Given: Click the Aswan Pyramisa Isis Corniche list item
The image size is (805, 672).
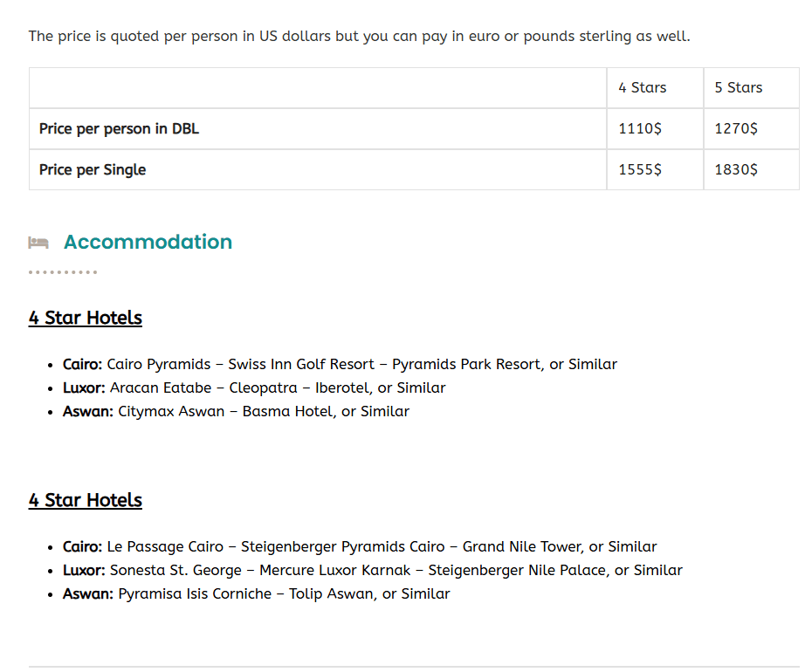Looking at the screenshot, I should click(257, 593).
